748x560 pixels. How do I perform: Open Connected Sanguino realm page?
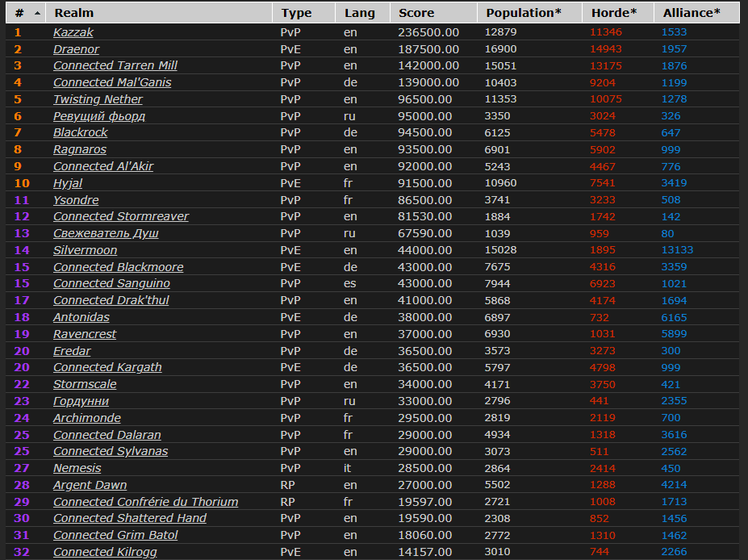(x=111, y=283)
